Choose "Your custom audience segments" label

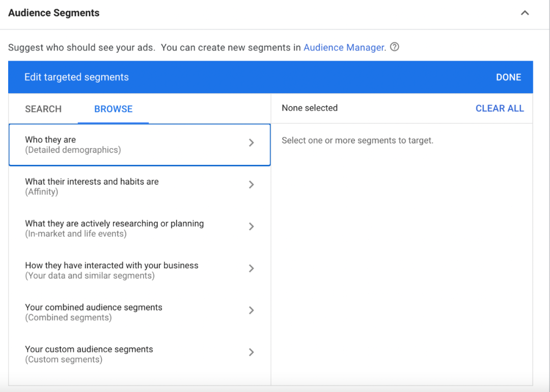pyautogui.click(x=89, y=349)
